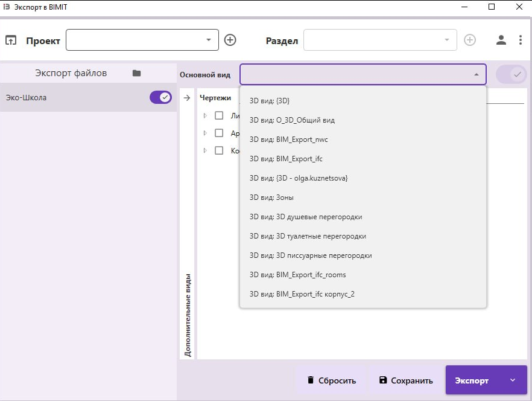Toggle the switch right of Основной вид
The width and height of the screenshot is (532, 401).
pyautogui.click(x=511, y=74)
